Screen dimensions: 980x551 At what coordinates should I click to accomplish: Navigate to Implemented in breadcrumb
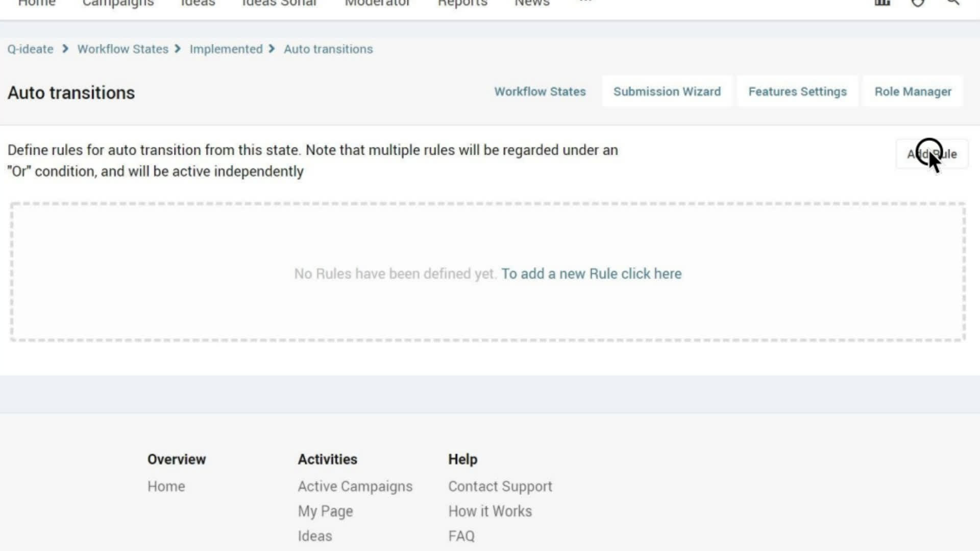pos(226,49)
